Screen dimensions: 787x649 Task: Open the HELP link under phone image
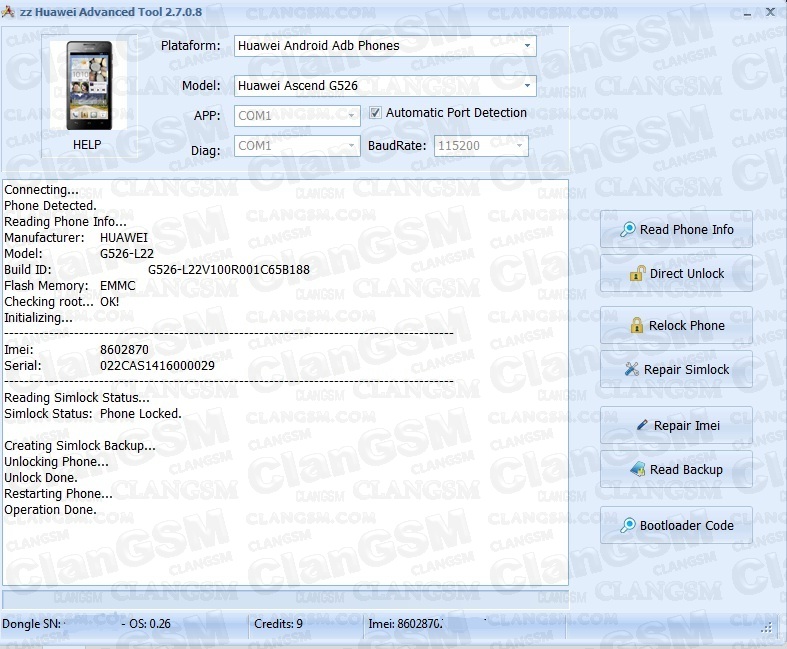point(87,145)
